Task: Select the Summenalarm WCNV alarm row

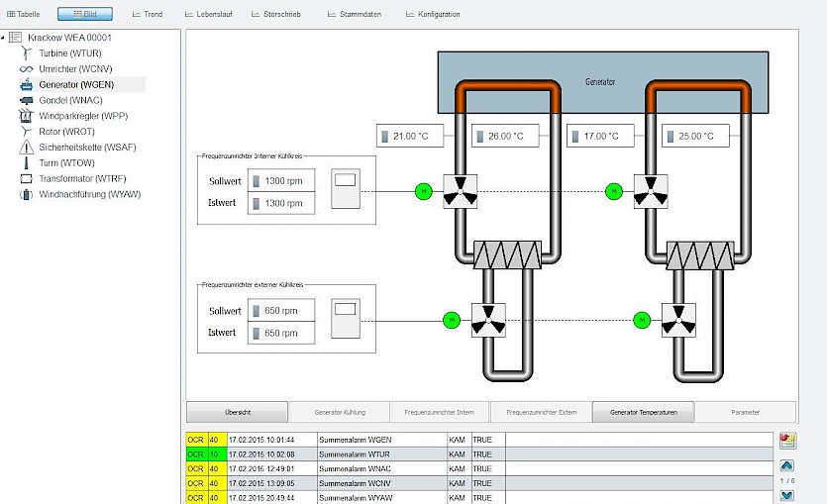Action: 479,483
